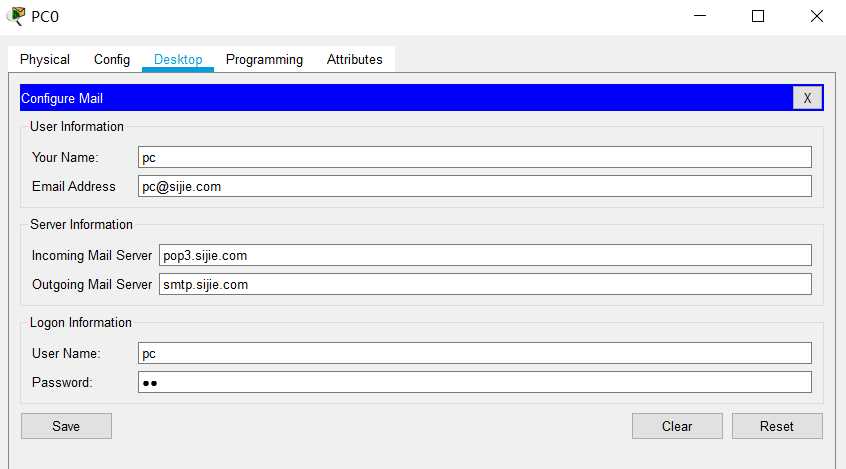Click the 'Your Name:' label
The image size is (846, 469).
tap(65, 157)
